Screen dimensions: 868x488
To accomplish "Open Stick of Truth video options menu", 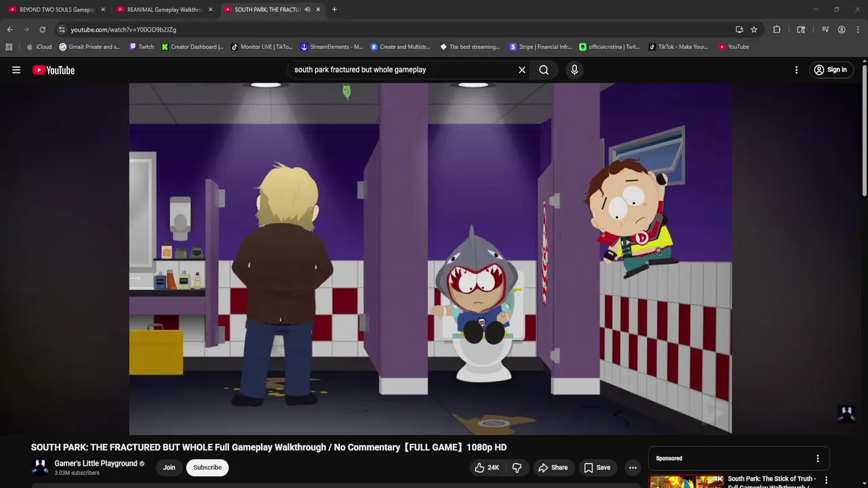I will click(x=826, y=480).
